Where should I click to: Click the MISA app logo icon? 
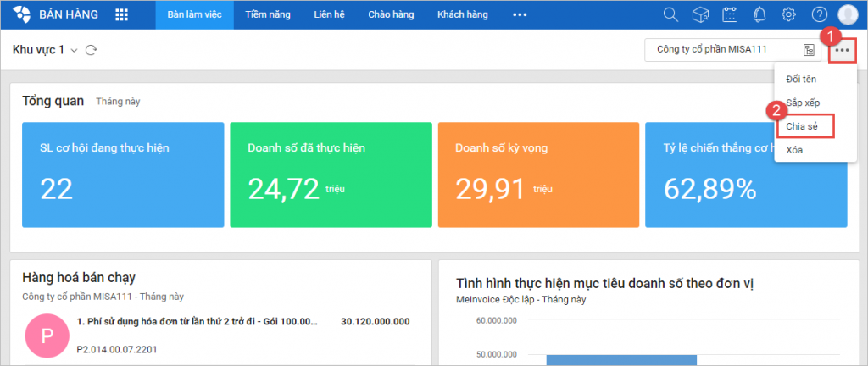[21, 15]
